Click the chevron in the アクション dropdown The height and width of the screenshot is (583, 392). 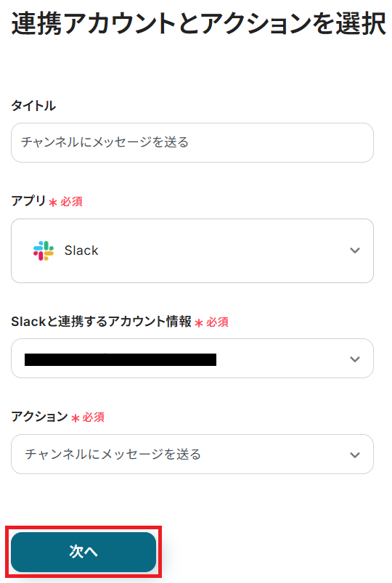click(355, 454)
